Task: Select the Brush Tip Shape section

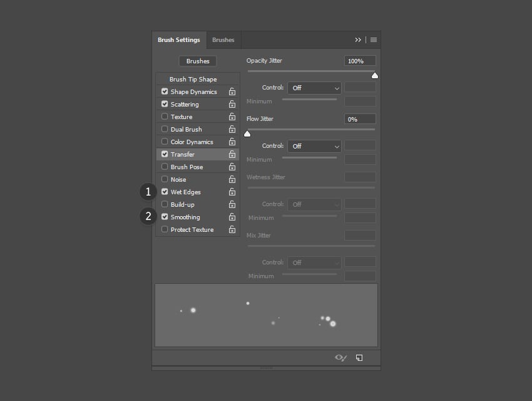Action: click(197, 79)
